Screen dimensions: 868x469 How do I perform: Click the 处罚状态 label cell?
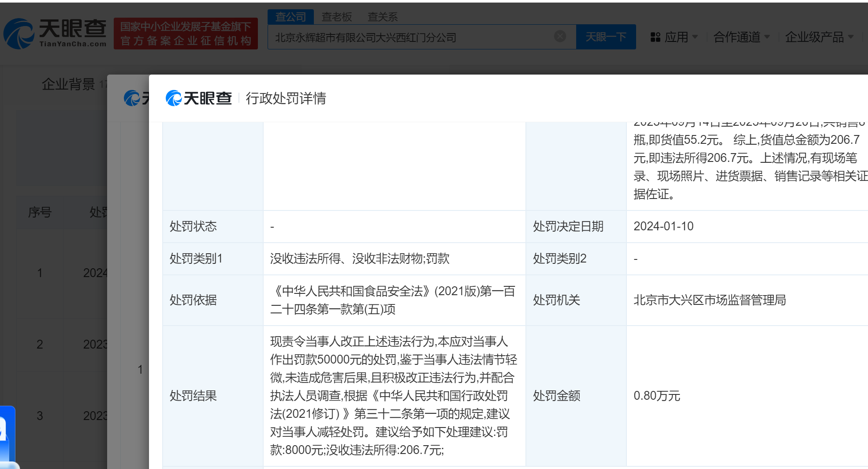(x=213, y=226)
